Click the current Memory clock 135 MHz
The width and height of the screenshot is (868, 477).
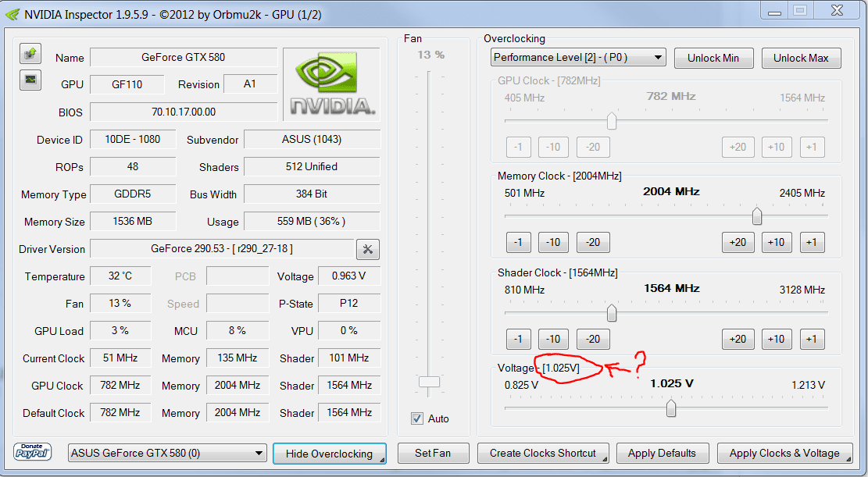click(238, 358)
